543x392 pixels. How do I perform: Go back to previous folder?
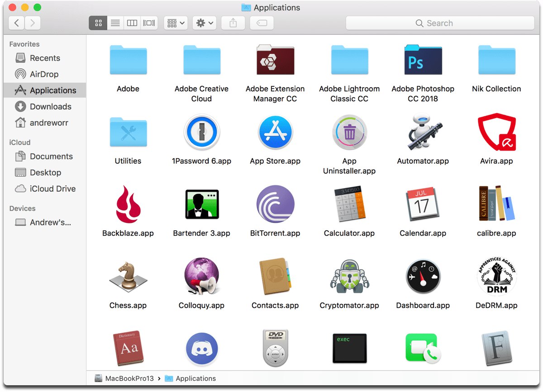(x=17, y=23)
